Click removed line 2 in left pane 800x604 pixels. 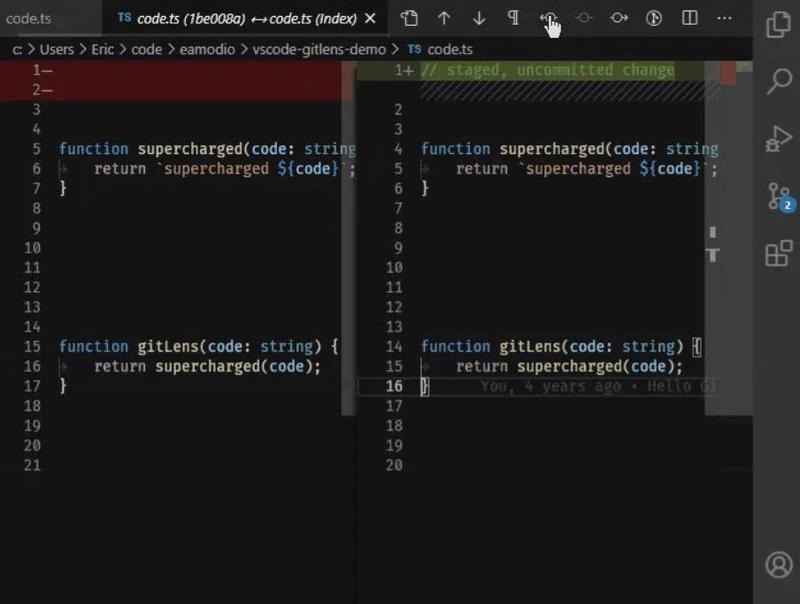[x=171, y=90]
